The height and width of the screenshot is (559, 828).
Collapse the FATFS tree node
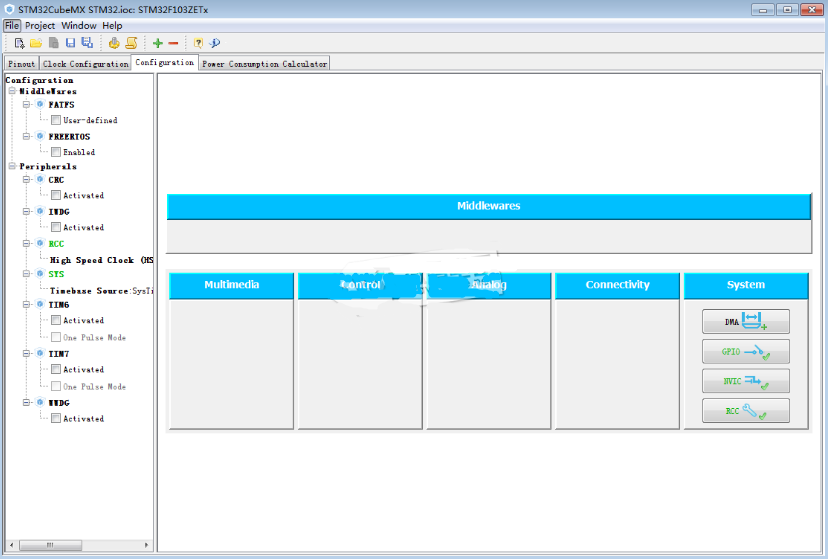[26, 105]
